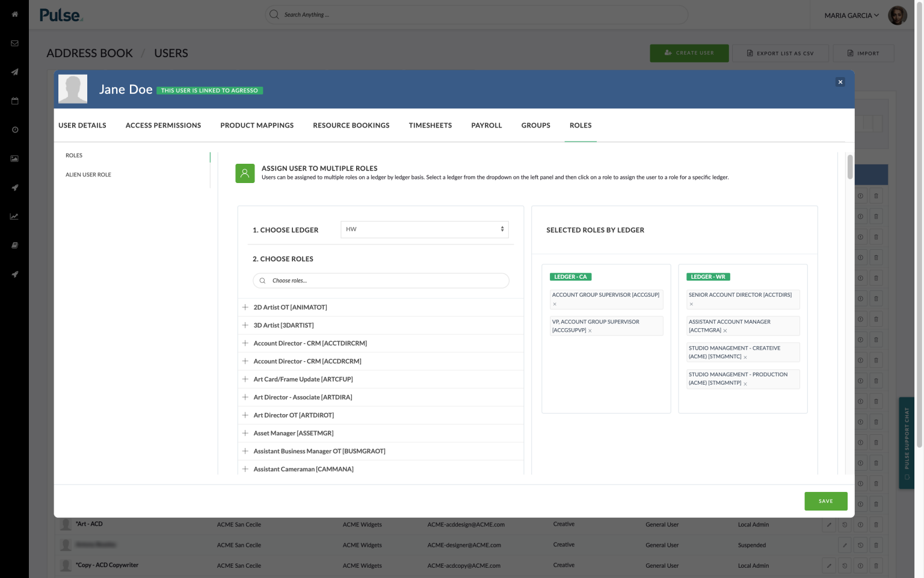Open the calendar icon in the sidebar
The image size is (924, 578).
coord(14,101)
